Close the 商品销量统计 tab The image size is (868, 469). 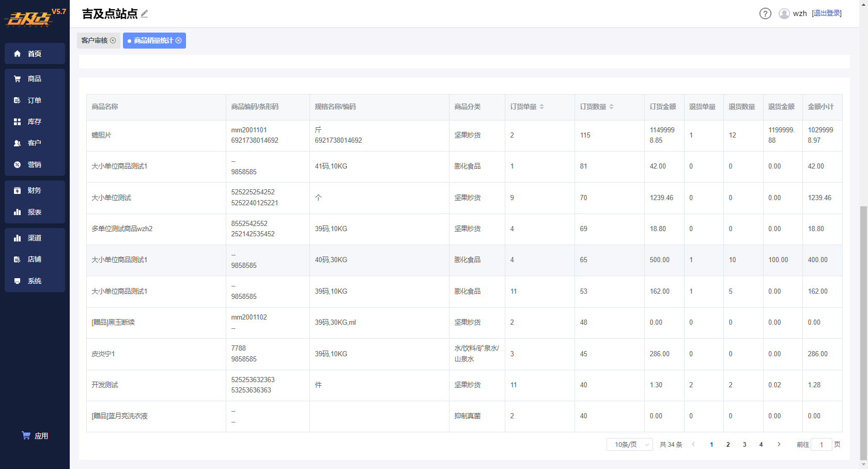pos(179,40)
